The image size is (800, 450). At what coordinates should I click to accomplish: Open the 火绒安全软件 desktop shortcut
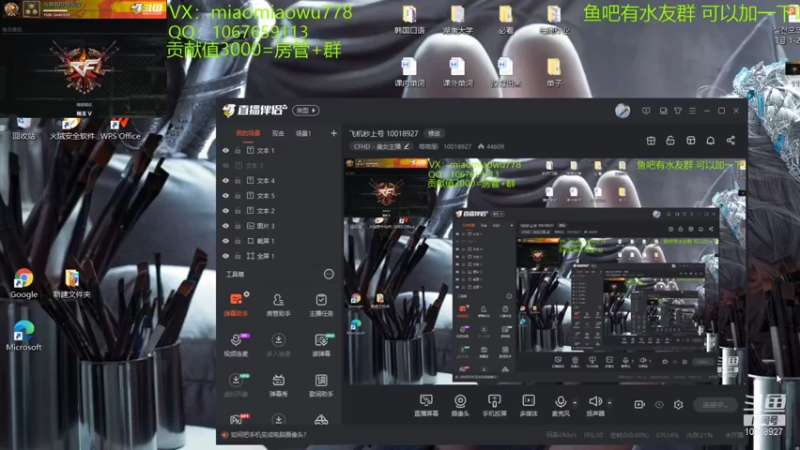[x=72, y=129]
